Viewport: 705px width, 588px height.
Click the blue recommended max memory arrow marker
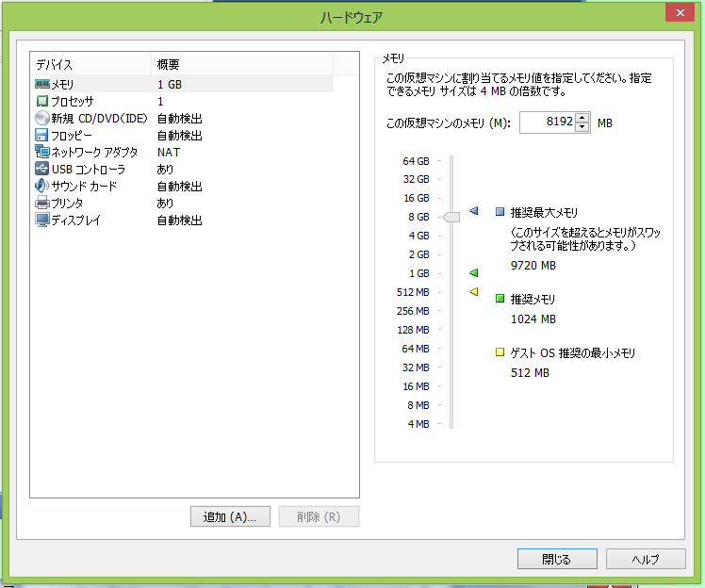(473, 210)
